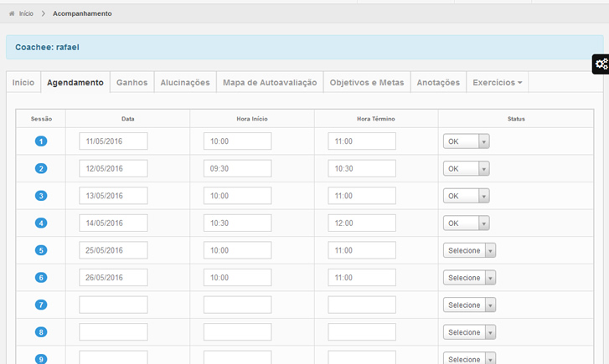Open the Mapa de Autoavaliação tab

point(269,83)
